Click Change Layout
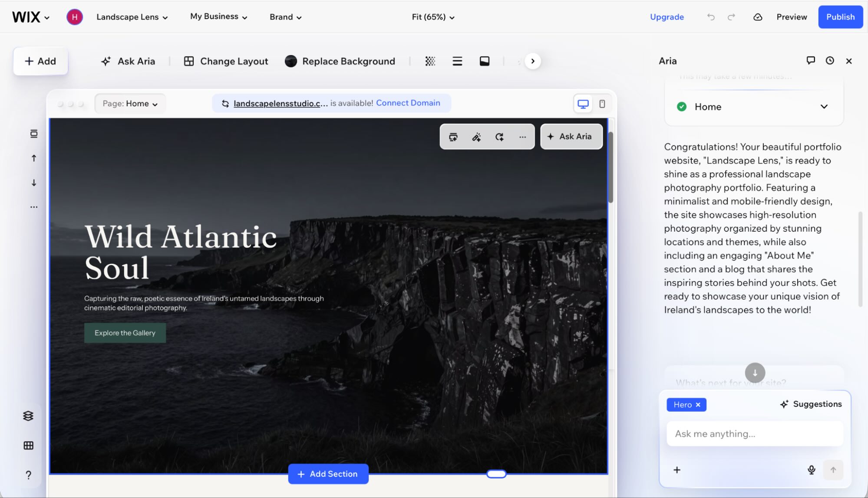The image size is (868, 498). tap(226, 61)
